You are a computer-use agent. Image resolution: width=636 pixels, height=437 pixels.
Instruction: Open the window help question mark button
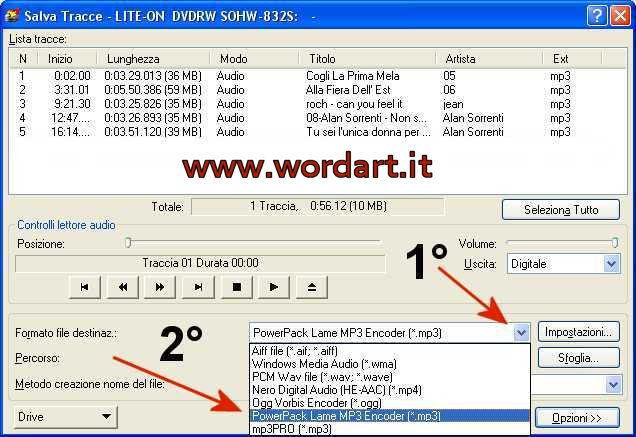point(595,14)
